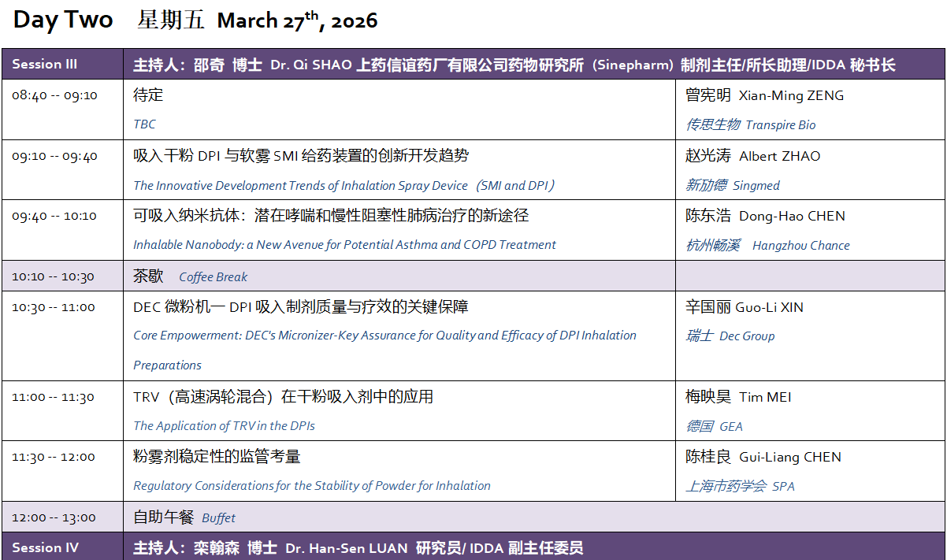
Task: Select speaker Xian-Ming ZENG
Action: coord(790,95)
